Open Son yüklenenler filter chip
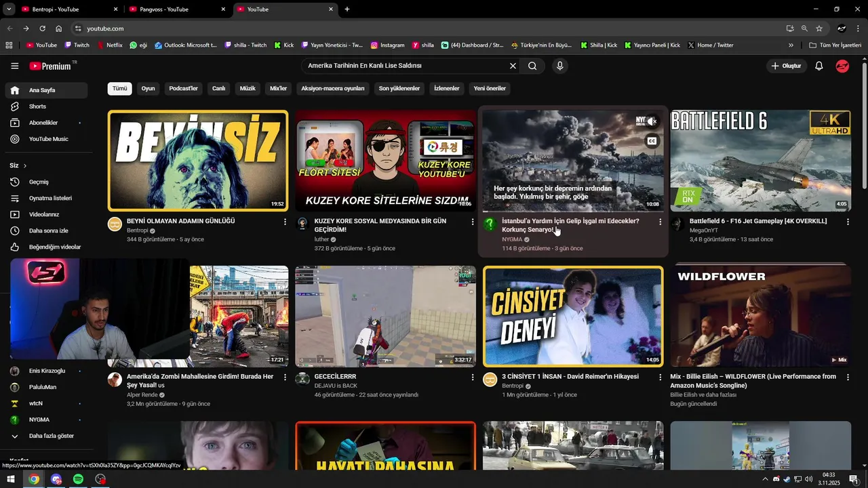The image size is (868, 488). tap(399, 88)
